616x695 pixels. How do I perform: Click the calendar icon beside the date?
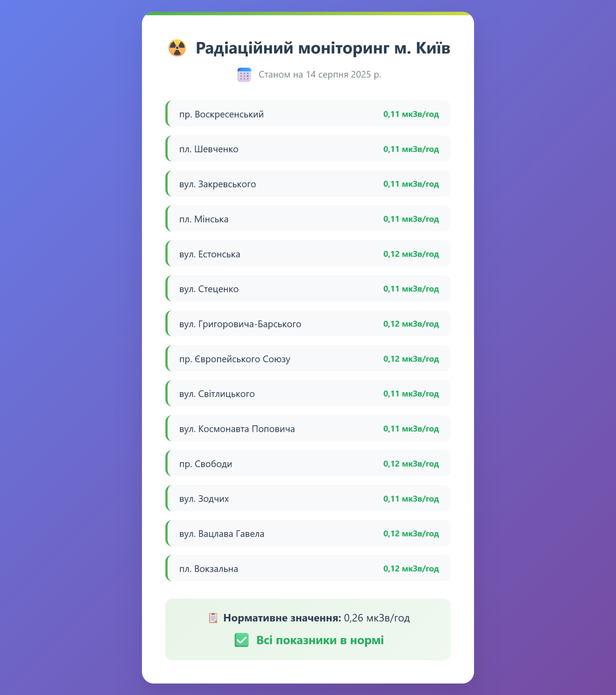coord(244,75)
